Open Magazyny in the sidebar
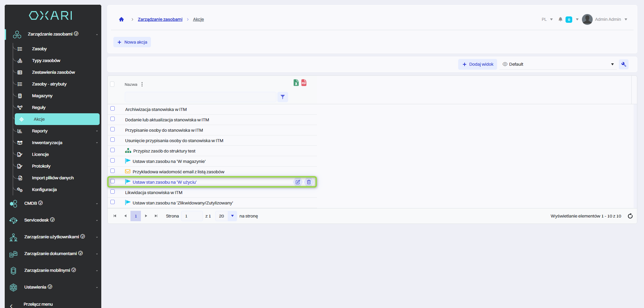Image resolution: width=644 pixels, height=308 pixels. (42, 96)
